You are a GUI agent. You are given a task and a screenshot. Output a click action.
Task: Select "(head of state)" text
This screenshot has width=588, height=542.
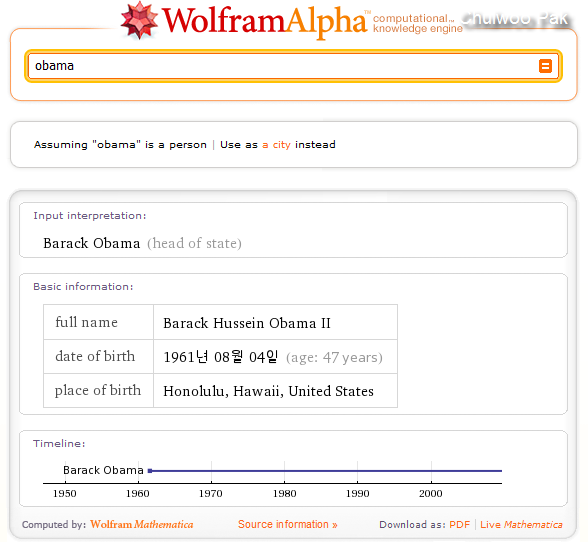194,243
